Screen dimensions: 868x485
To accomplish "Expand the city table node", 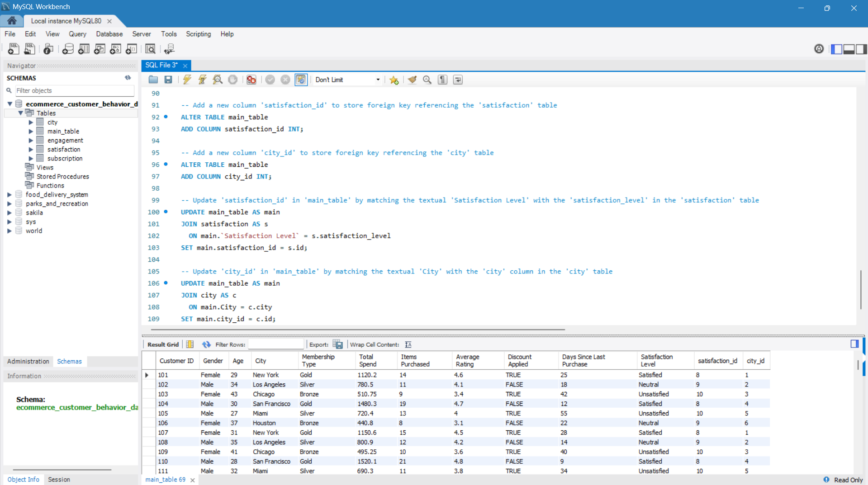I will (x=31, y=122).
